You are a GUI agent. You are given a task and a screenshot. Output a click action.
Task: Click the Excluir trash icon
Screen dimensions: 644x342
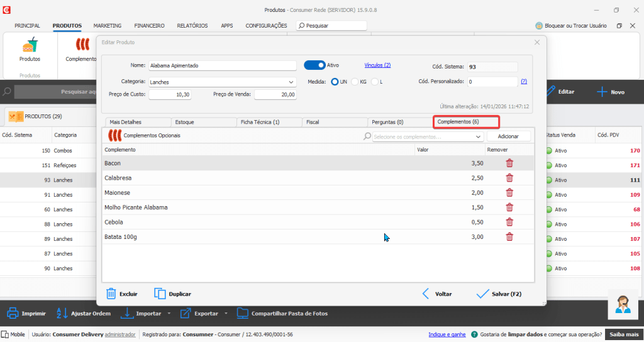click(111, 294)
